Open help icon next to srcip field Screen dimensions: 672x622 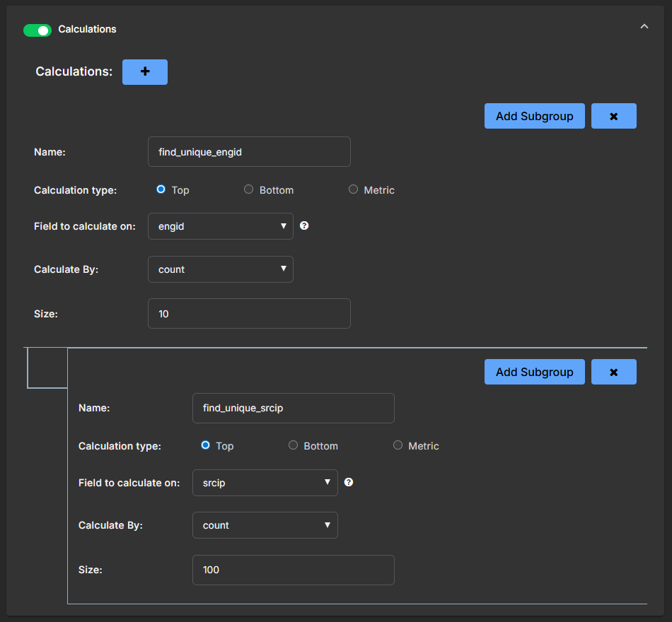349,482
